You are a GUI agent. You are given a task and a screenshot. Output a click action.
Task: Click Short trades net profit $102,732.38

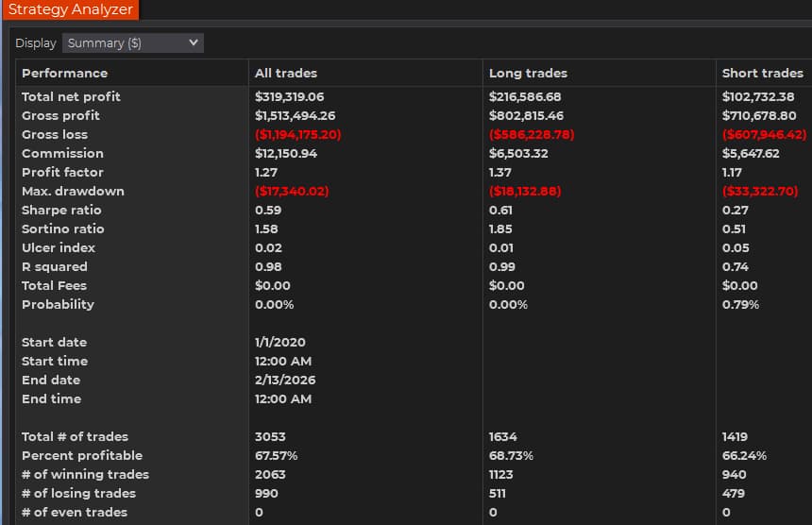coord(758,97)
